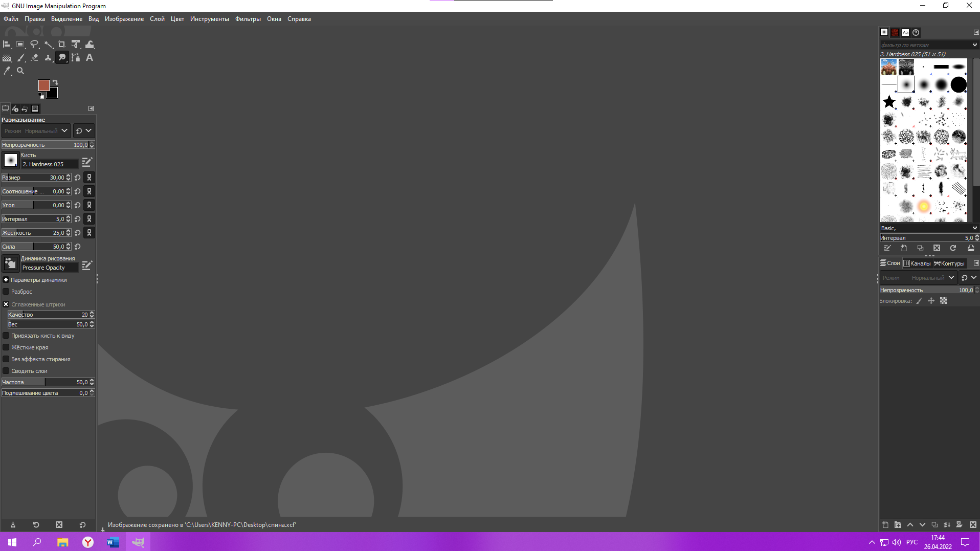The image size is (980, 551).
Task: Open the Фильтры menu
Action: click(248, 19)
